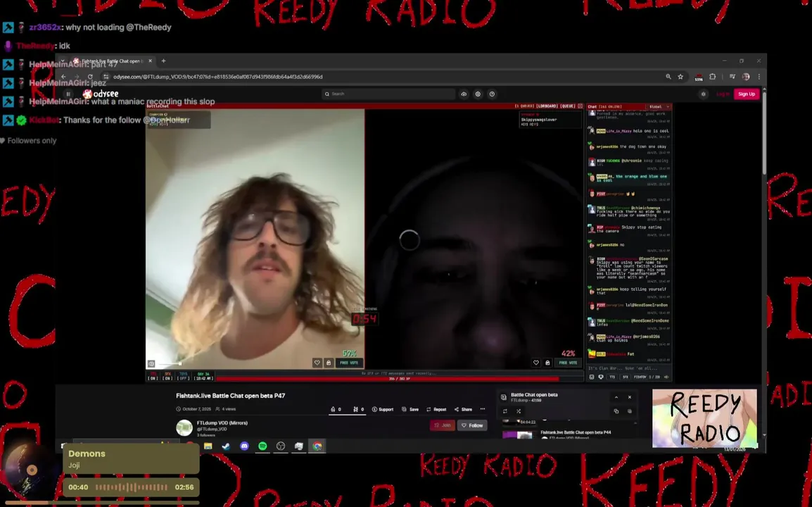Open Chrome extensions puzzle icon

pos(713,77)
